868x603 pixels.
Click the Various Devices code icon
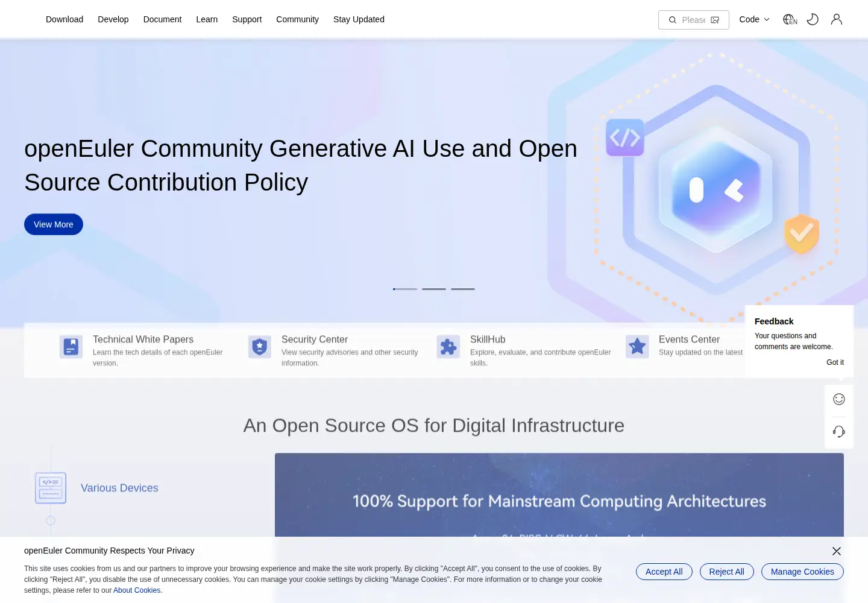(x=51, y=488)
